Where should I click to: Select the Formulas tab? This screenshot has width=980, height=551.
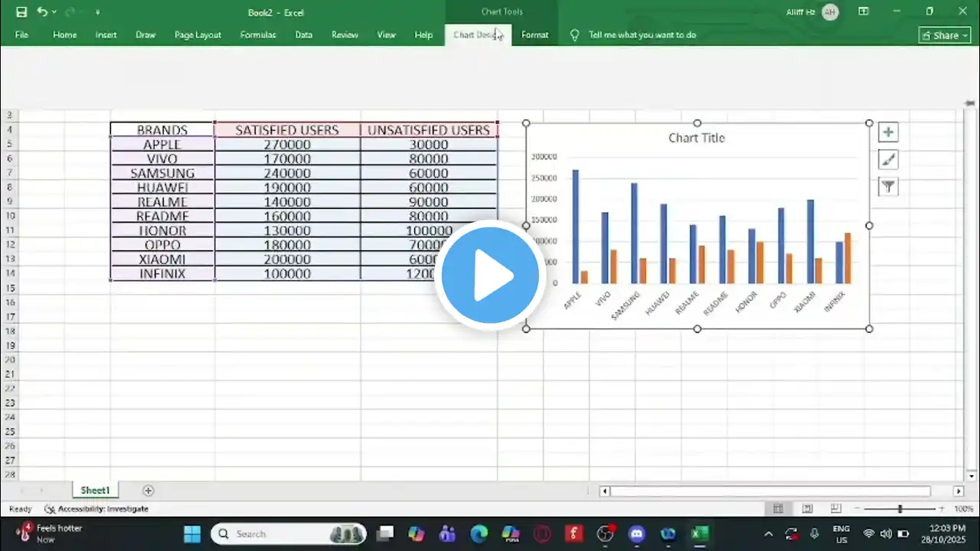(x=258, y=35)
